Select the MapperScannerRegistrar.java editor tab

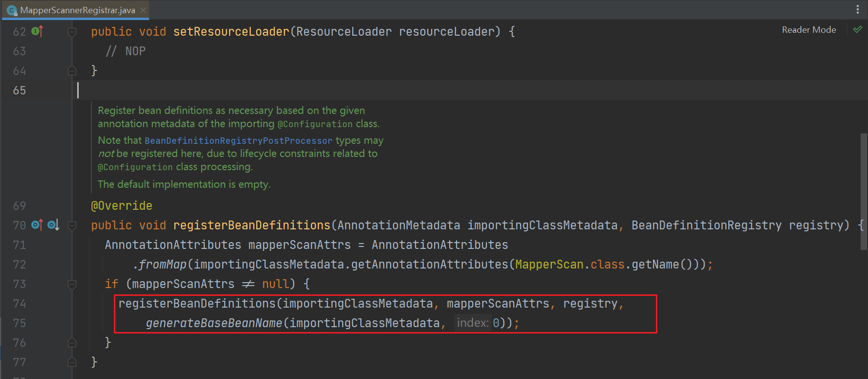click(77, 10)
